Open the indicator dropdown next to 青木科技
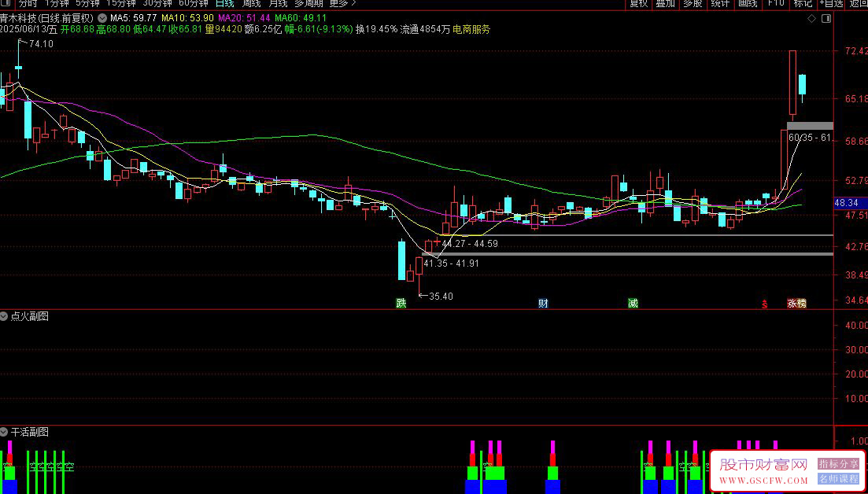This screenshot has height=494, width=868. (x=102, y=18)
